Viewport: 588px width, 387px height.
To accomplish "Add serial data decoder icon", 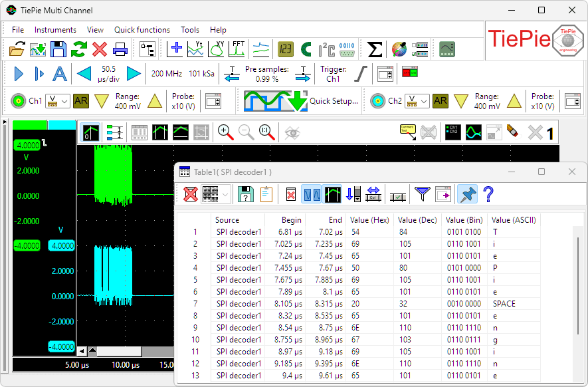I will tap(347, 49).
